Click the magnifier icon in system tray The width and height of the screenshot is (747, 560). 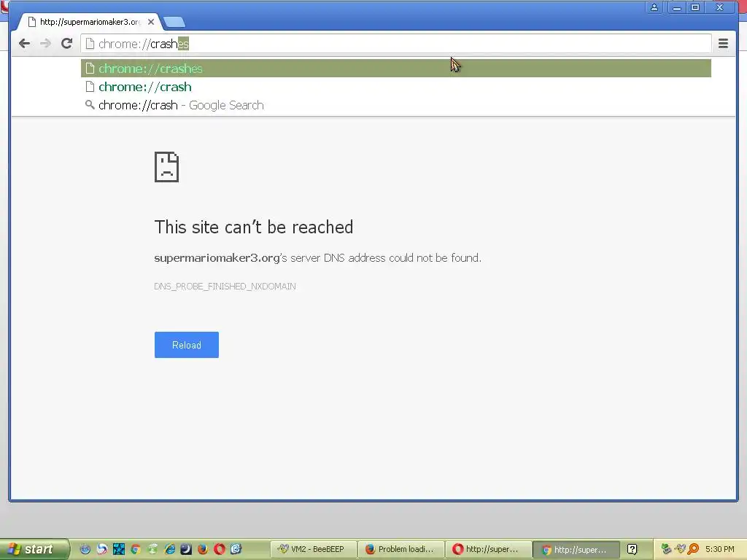tap(693, 549)
